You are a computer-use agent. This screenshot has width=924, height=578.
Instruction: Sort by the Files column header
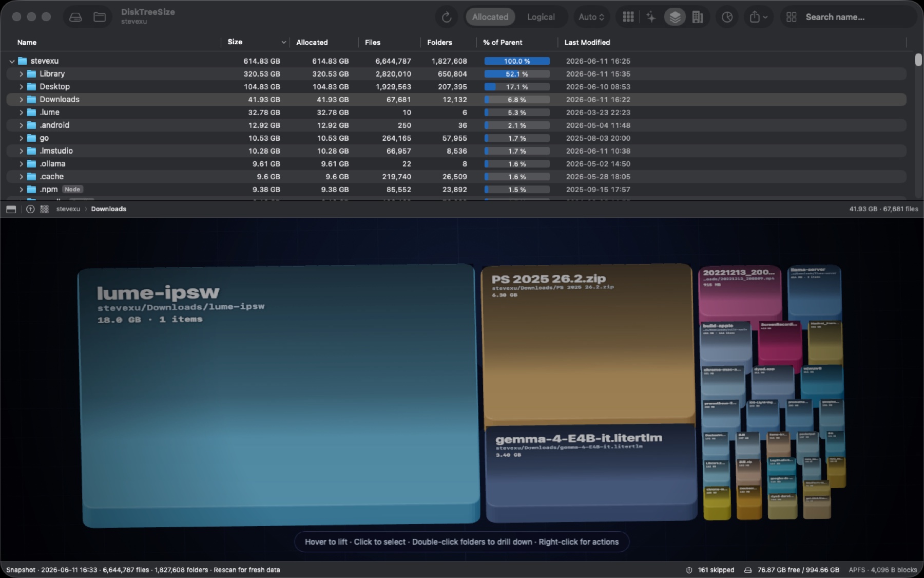(373, 43)
